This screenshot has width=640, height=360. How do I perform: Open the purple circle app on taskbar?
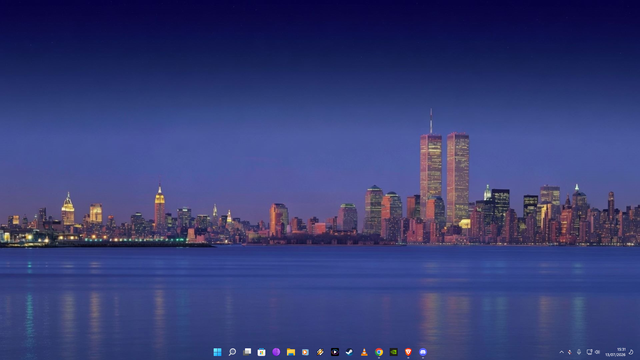276,352
